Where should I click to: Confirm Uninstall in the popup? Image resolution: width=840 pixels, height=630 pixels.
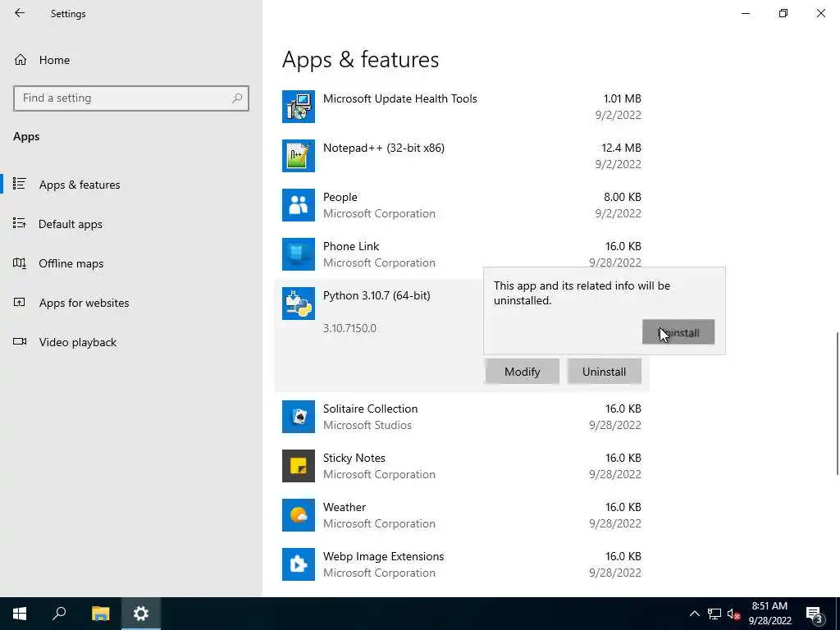coord(678,332)
